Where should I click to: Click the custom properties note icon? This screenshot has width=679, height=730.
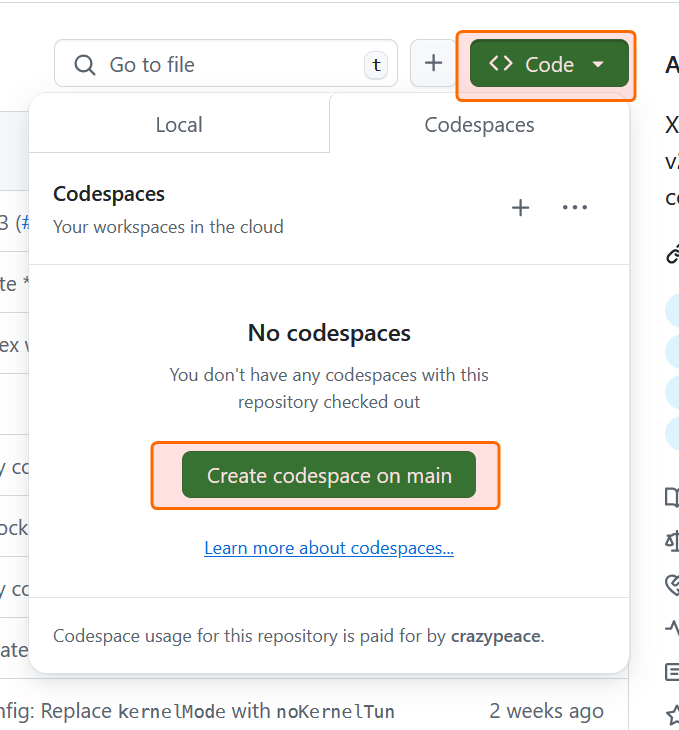(672, 671)
